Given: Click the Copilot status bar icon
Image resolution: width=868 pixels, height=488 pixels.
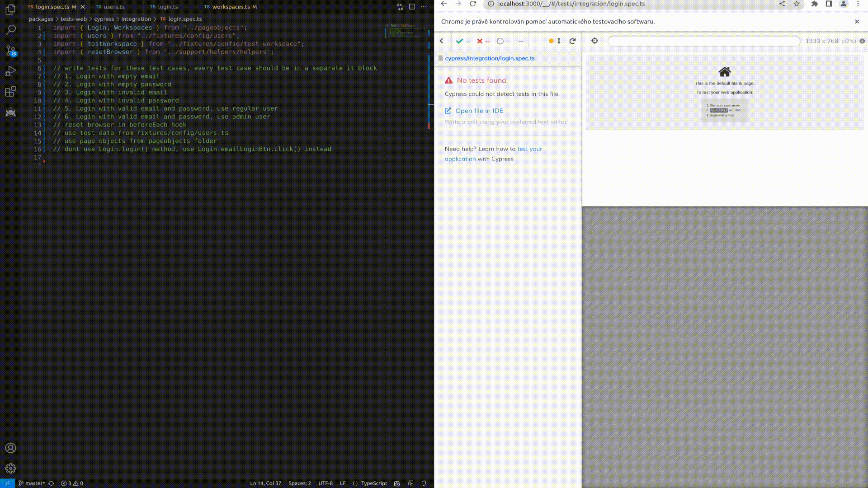Looking at the screenshot, I should [397, 483].
